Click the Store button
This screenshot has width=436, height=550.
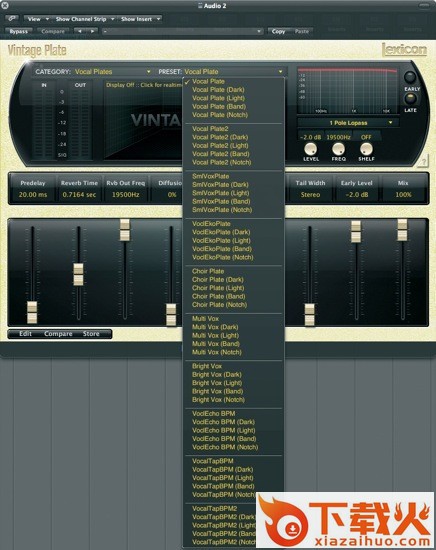tap(91, 334)
